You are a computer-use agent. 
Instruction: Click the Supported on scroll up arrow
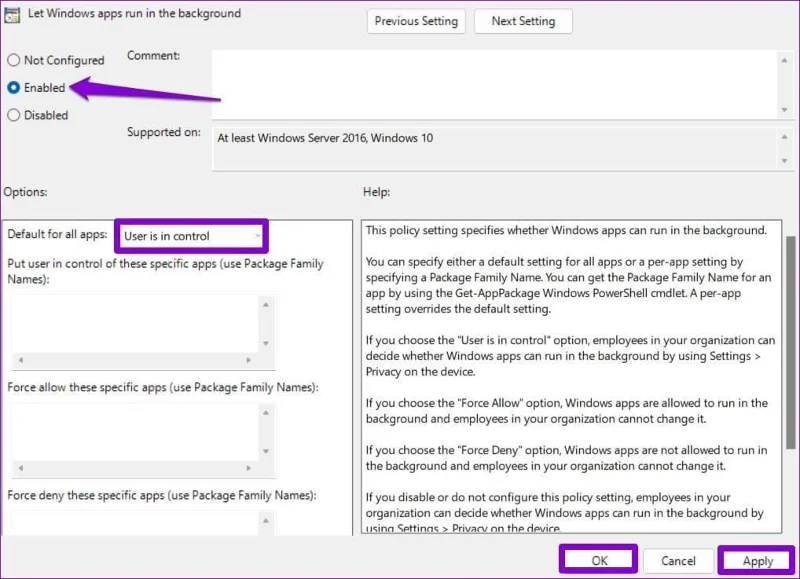coord(785,137)
